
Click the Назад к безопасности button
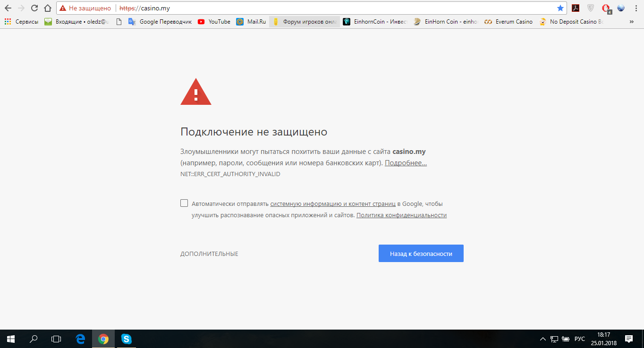click(420, 253)
